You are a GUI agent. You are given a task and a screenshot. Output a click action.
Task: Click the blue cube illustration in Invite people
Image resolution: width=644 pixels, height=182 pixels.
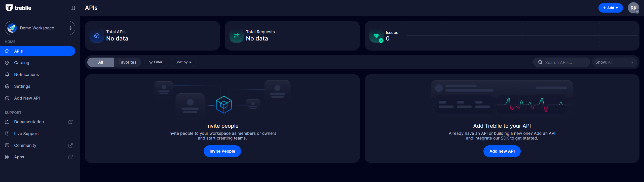point(224,105)
